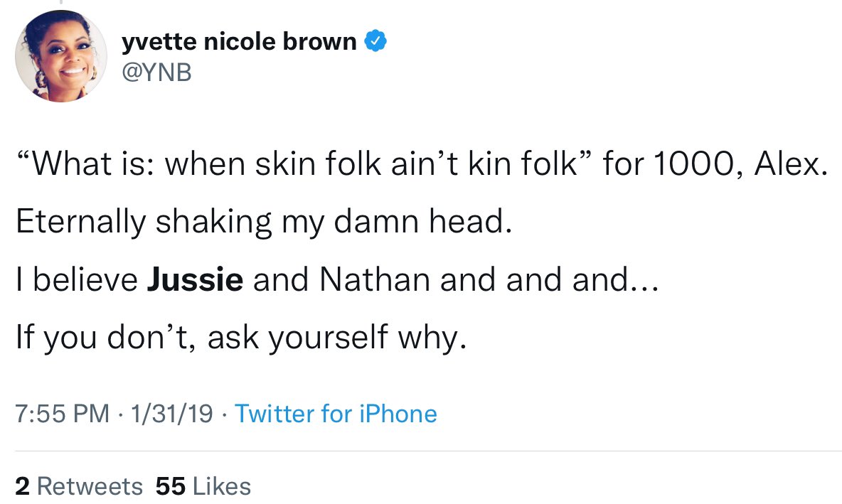Click the word Nathan in the tweet
The width and height of the screenshot is (842, 504).
tap(376, 279)
